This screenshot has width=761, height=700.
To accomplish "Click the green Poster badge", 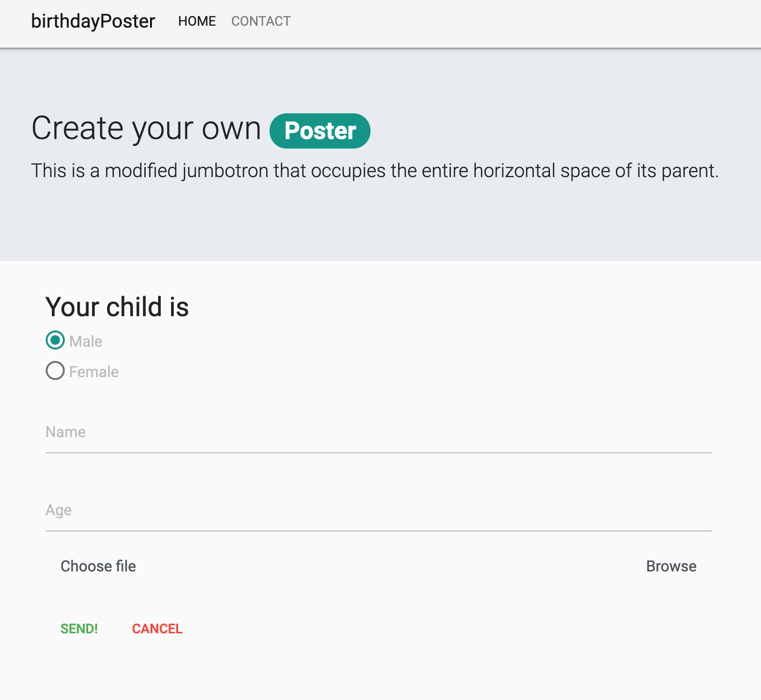I will coord(320,130).
